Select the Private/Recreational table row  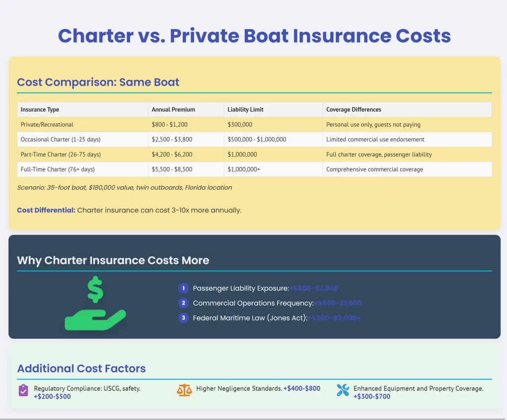[47, 125]
